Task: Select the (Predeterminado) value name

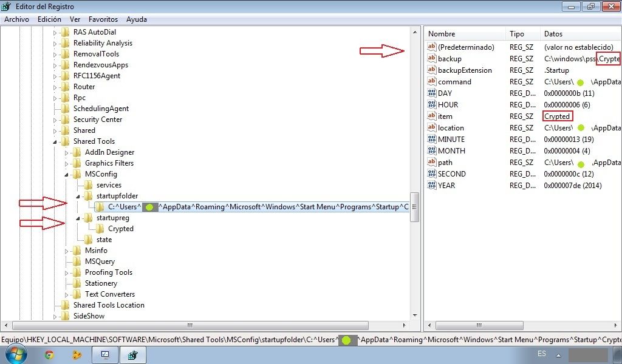Action: point(466,47)
